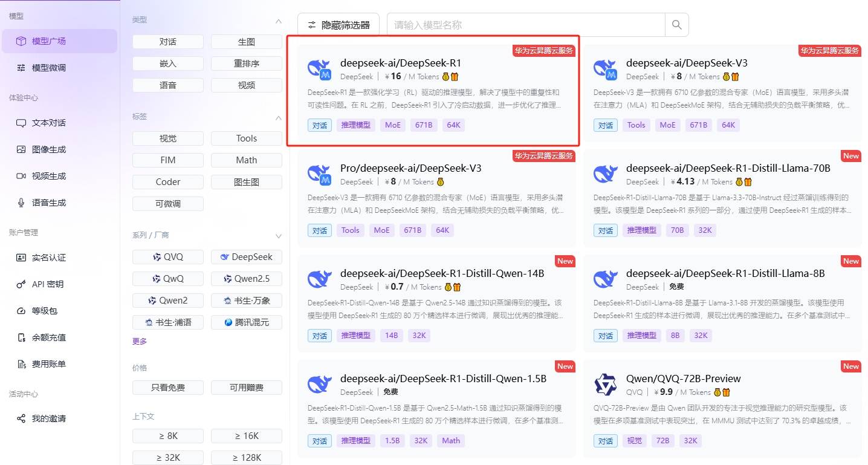Filter by Qwen2.5 series
Screen dimensions: 868x465
pos(247,279)
